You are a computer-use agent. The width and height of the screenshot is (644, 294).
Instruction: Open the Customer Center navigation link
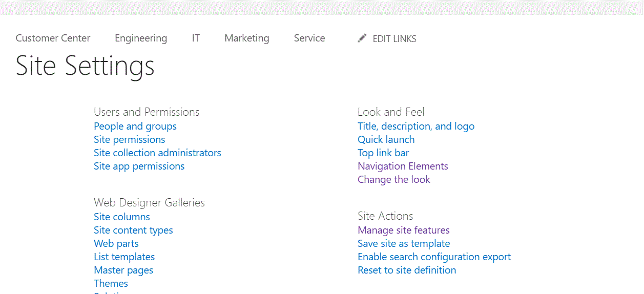click(53, 38)
